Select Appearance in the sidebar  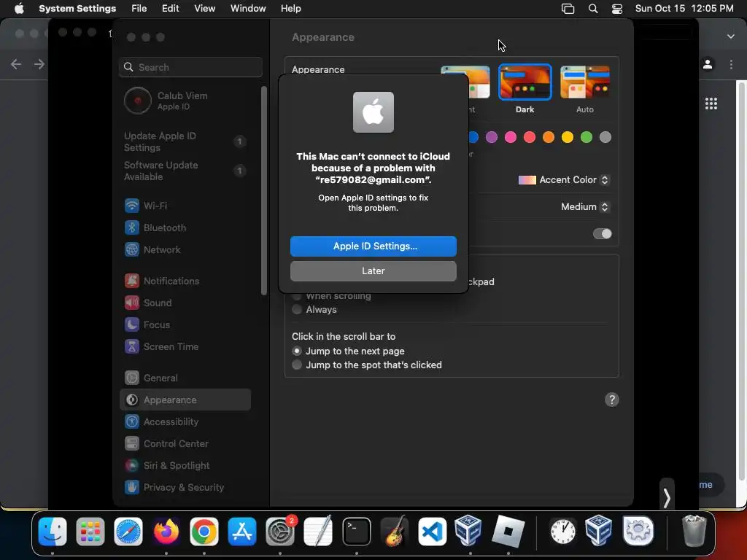coord(186,400)
